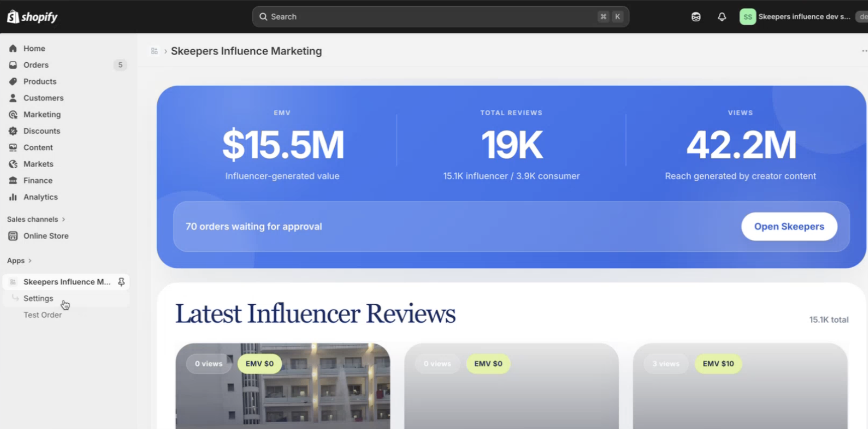
Task: Click the 15.1K total count
Action: [x=829, y=319]
